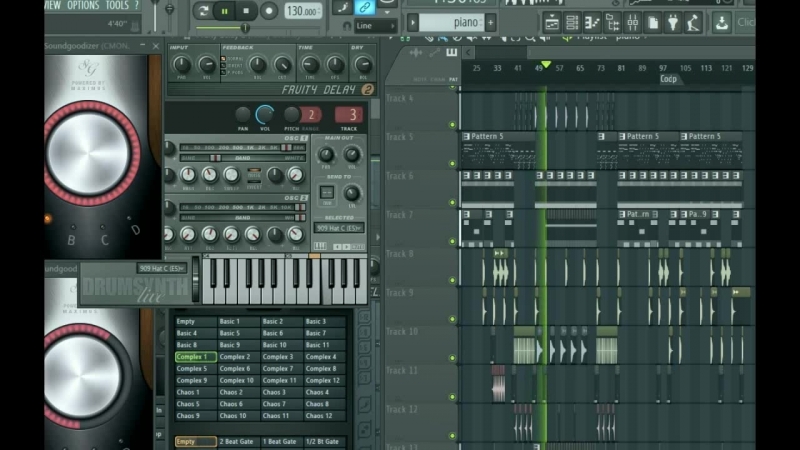Viewport: 800px width, 450px height.
Task: Click the OSC 1 frequency slider
Action: (x=242, y=147)
